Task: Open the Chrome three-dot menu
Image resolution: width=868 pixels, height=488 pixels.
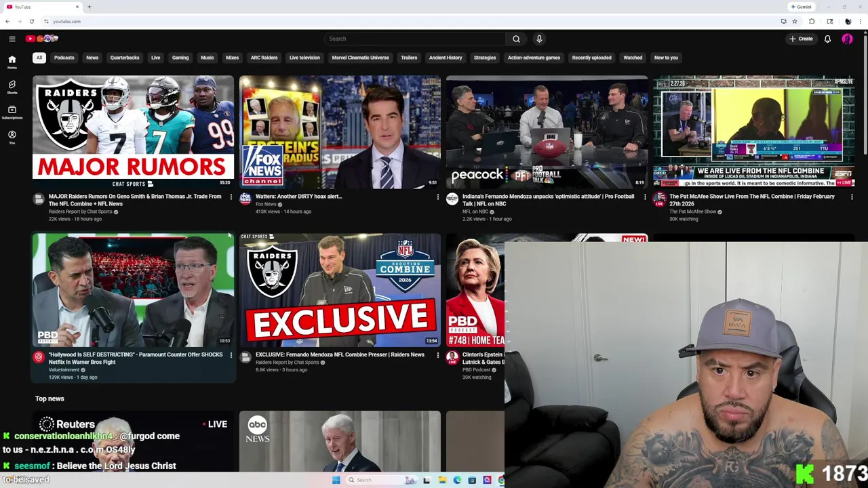Action: coord(861,21)
